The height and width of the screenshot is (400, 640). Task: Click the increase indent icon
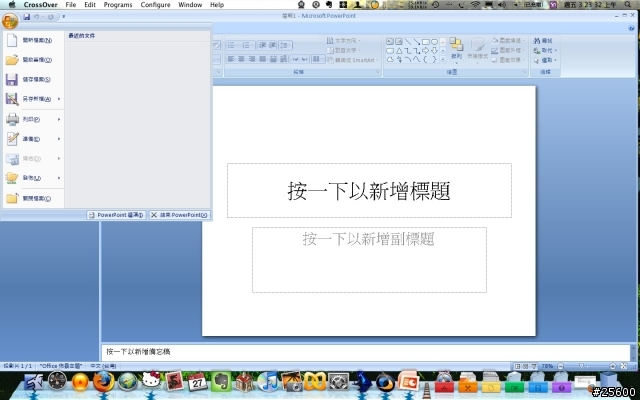272,45
